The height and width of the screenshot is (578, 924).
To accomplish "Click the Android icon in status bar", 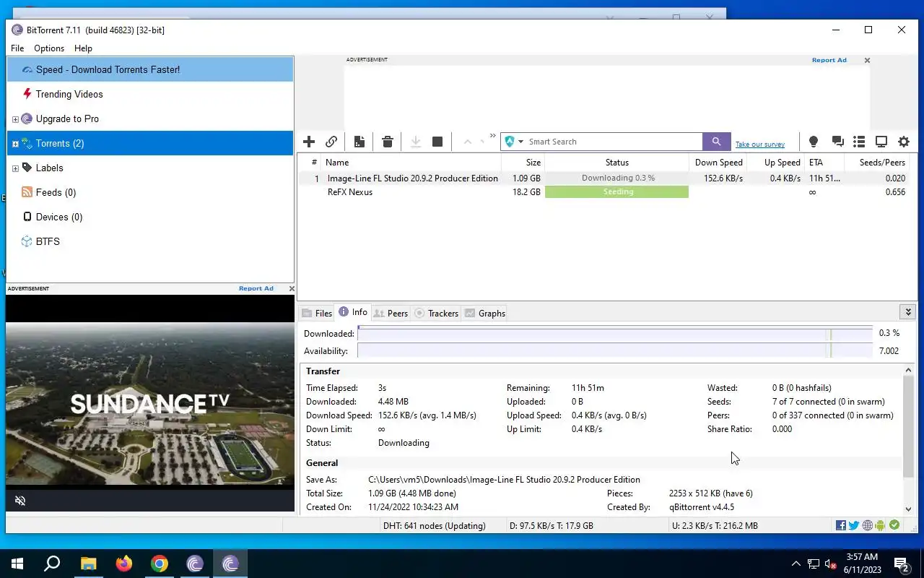I will click(x=880, y=526).
